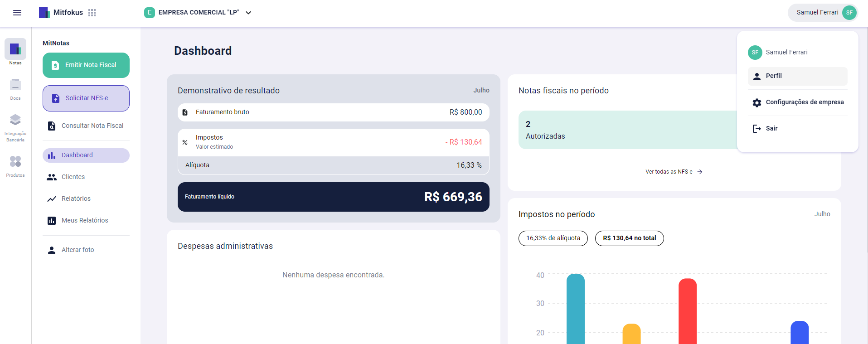
Task: Click the Configurações gear icon
Action: click(x=757, y=103)
